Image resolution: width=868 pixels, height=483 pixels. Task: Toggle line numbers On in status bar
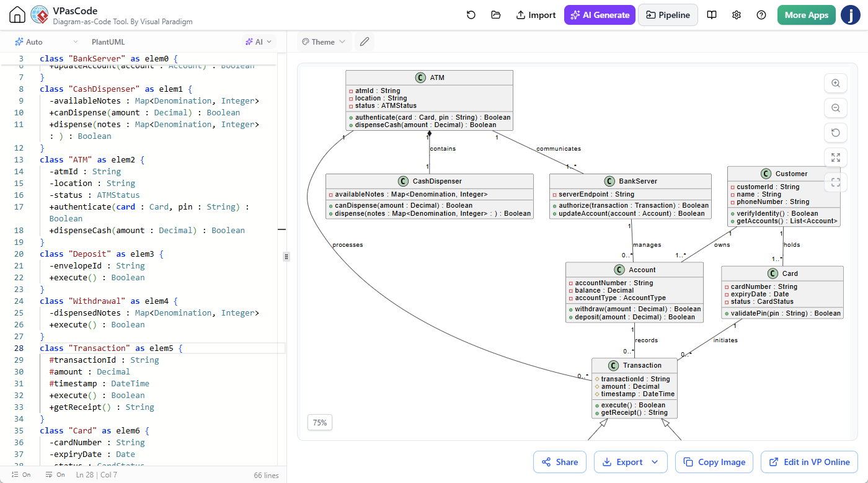click(x=21, y=475)
